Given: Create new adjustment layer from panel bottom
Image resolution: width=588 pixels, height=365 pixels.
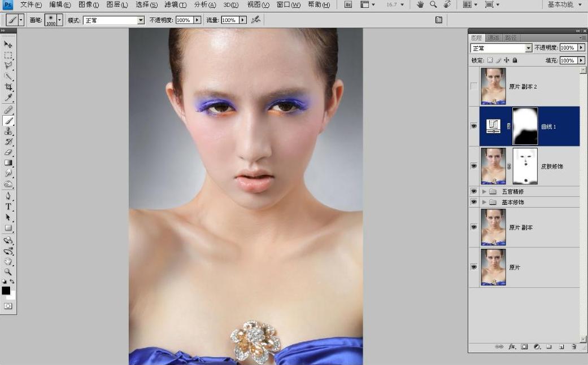Looking at the screenshot, I should [537, 346].
